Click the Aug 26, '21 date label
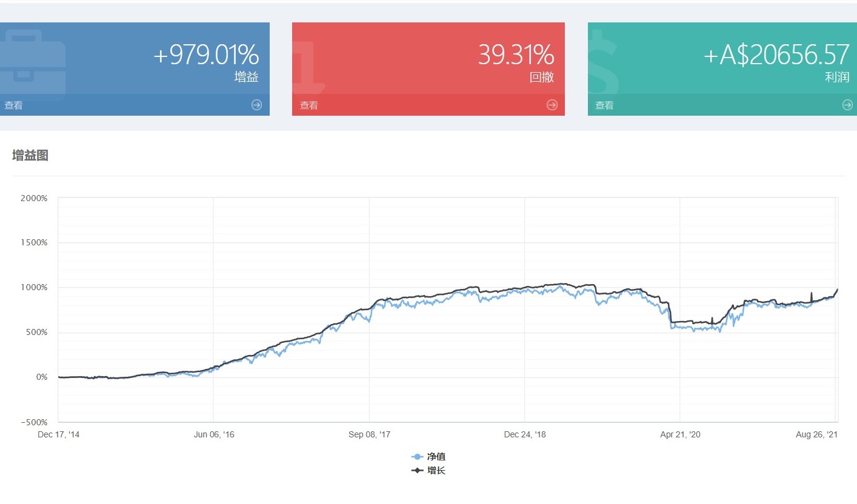The image size is (857, 504). click(817, 435)
